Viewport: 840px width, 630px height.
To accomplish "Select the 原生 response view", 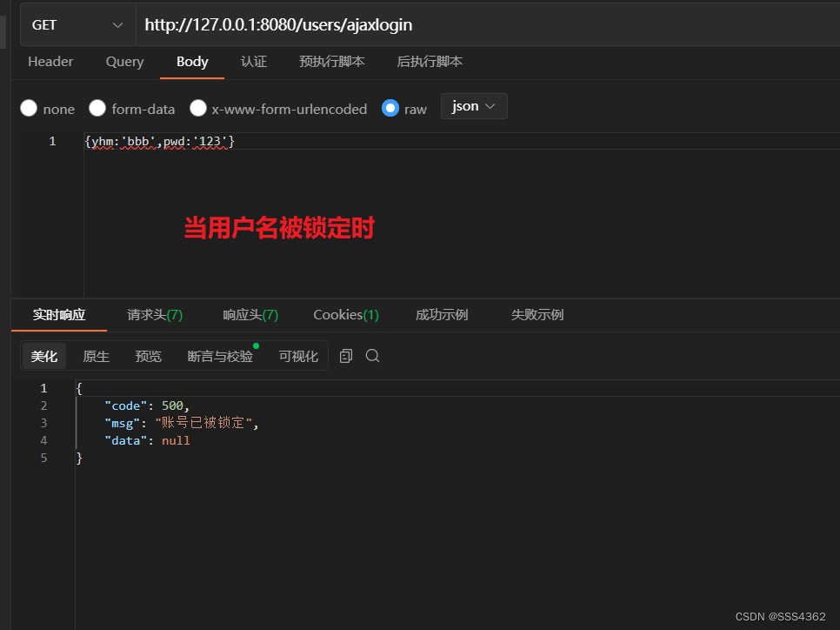I will click(96, 356).
